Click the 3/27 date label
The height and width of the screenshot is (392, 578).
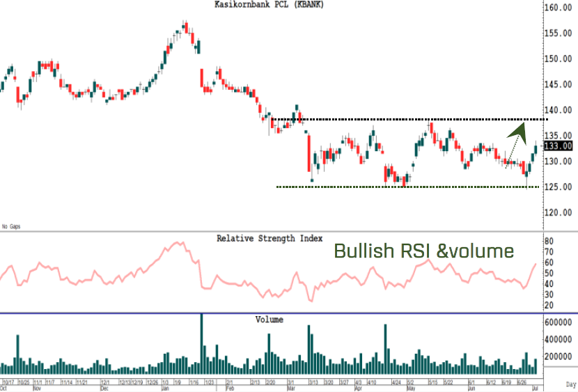pyautogui.click(x=344, y=382)
